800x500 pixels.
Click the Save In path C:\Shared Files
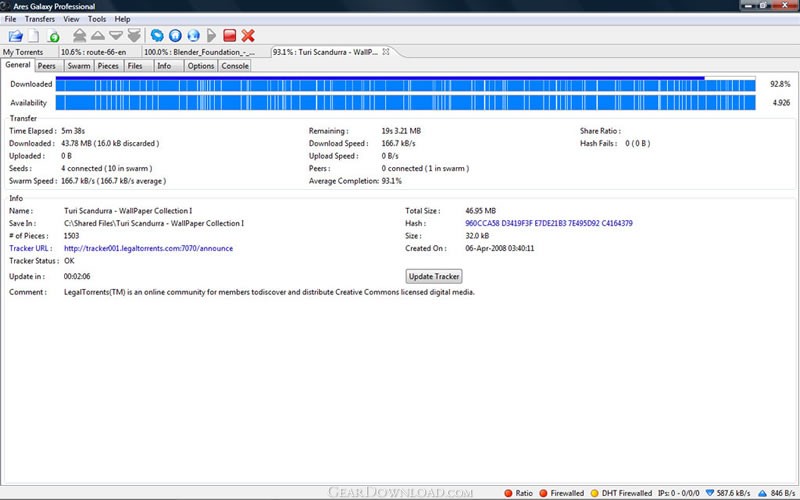(x=154, y=223)
